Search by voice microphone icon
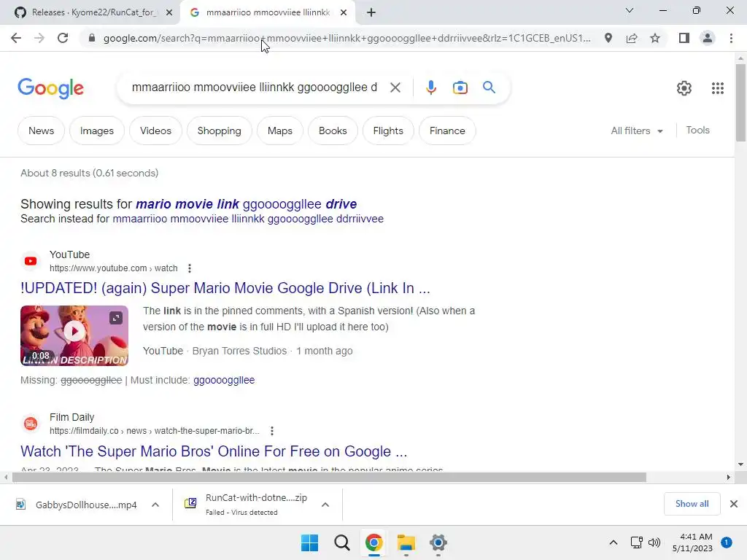The width and height of the screenshot is (747, 560). pyautogui.click(x=430, y=87)
